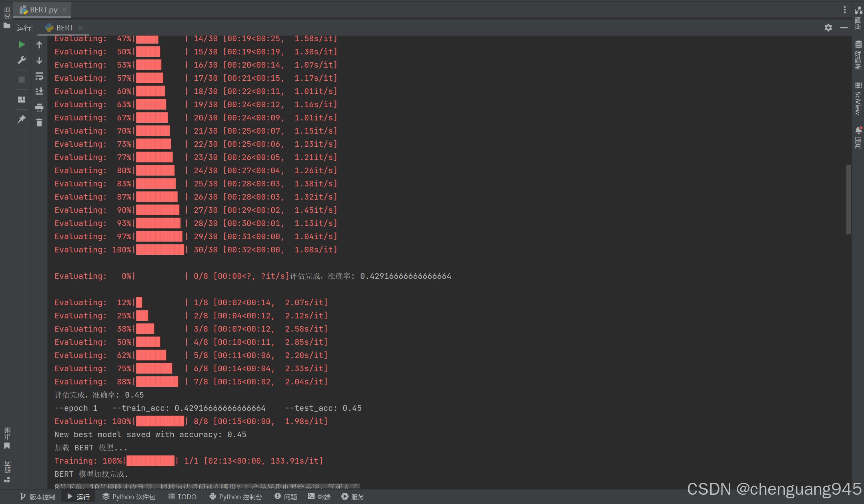Image resolution: width=864 pixels, height=504 pixels.
Task: Click the '加载 BERT 模型...' line
Action: tap(91, 448)
